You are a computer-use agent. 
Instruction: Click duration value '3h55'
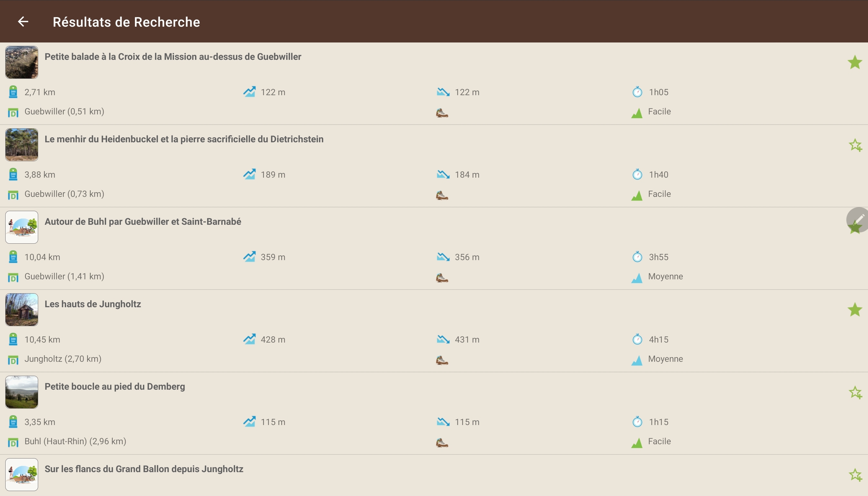pyautogui.click(x=658, y=257)
